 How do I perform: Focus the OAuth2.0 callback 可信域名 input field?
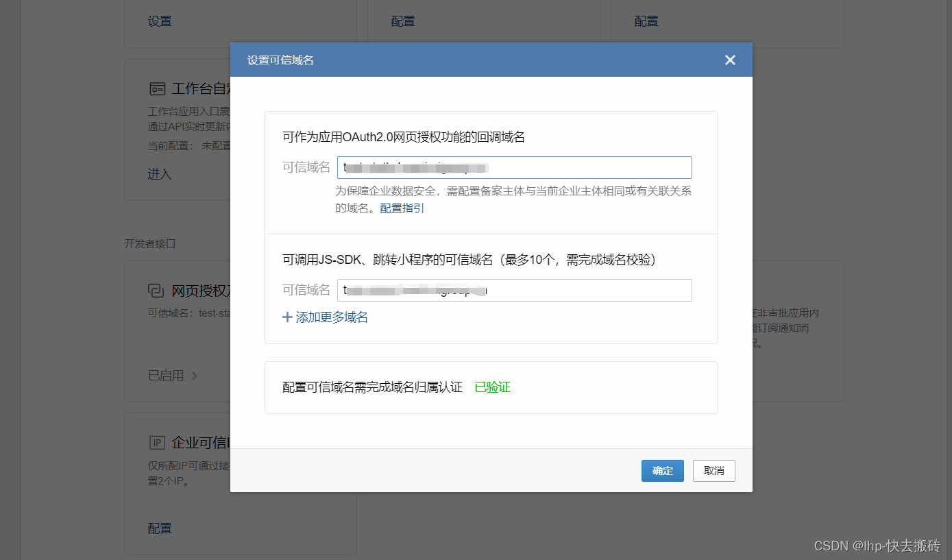point(515,168)
